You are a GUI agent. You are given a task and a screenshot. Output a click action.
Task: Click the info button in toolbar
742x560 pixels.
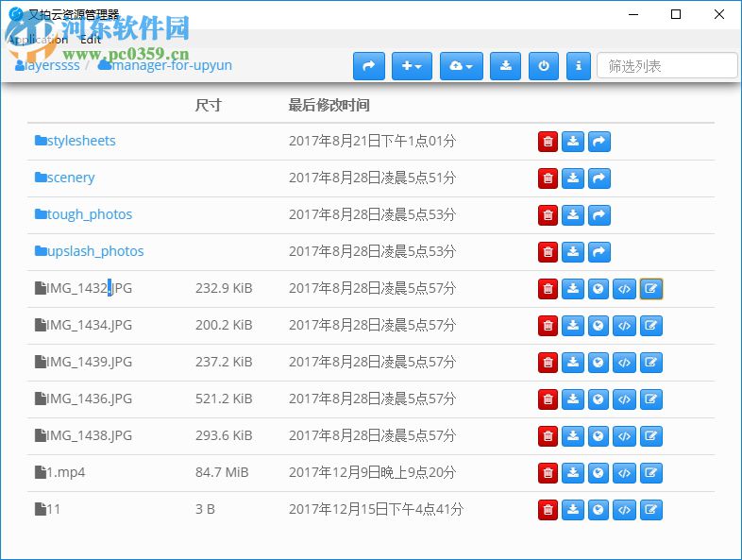coord(579,66)
